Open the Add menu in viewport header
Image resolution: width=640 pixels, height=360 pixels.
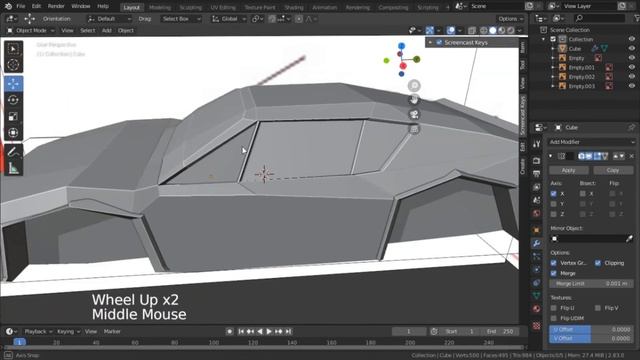[x=107, y=30]
